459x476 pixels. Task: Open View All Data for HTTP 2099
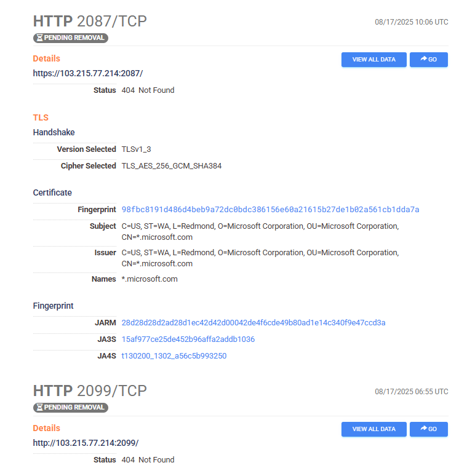pos(373,429)
